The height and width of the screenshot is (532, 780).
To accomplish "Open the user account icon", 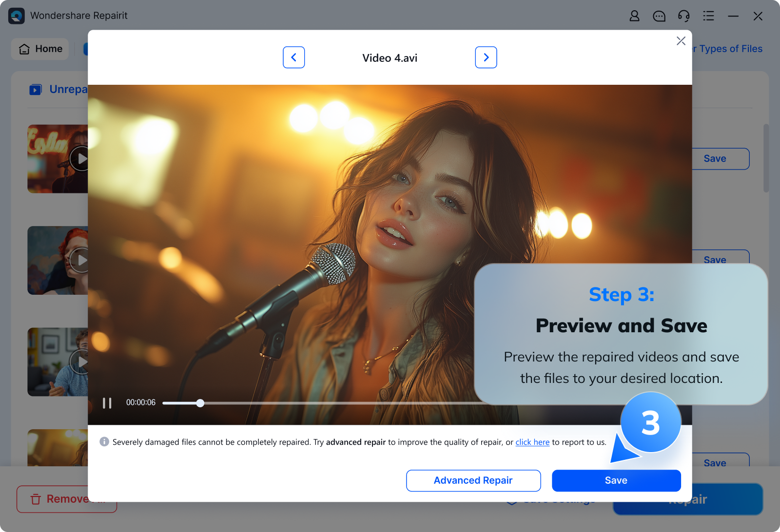I will pyautogui.click(x=634, y=16).
